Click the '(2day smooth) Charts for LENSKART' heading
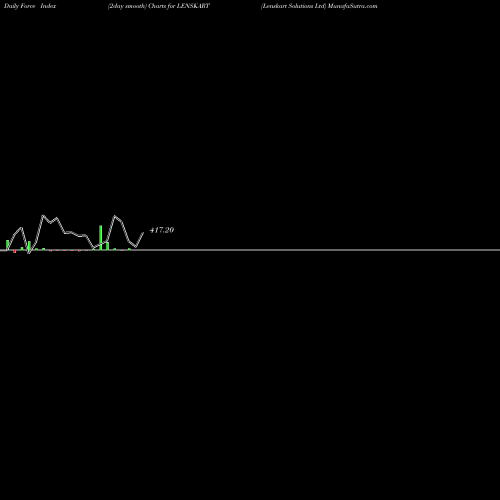Screen dimensions: 500x500 (x=159, y=6)
